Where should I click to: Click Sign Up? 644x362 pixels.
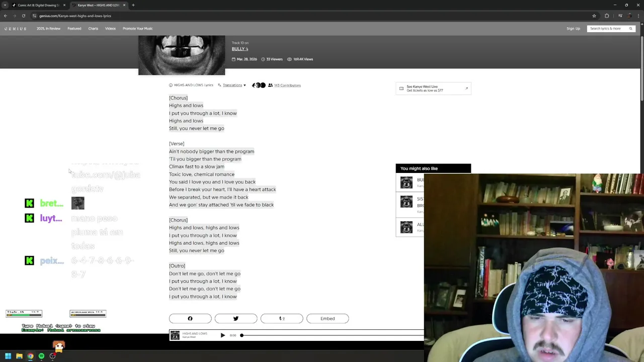click(573, 29)
